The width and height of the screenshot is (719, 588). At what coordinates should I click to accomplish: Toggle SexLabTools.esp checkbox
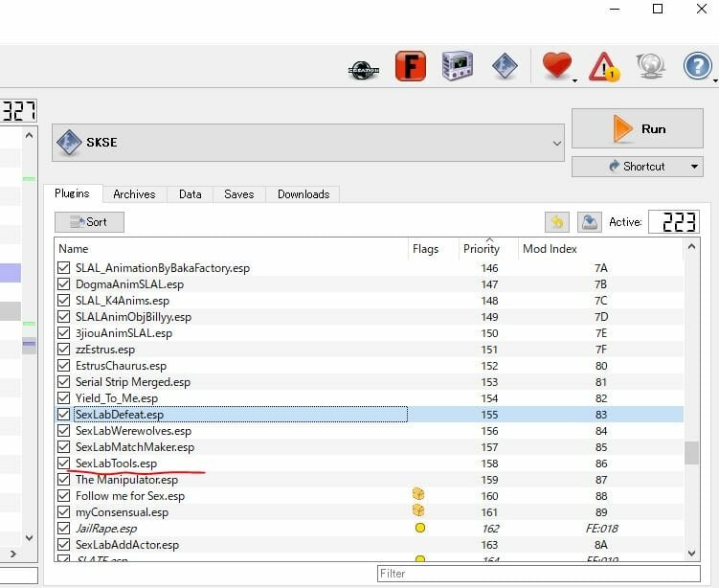pos(64,464)
